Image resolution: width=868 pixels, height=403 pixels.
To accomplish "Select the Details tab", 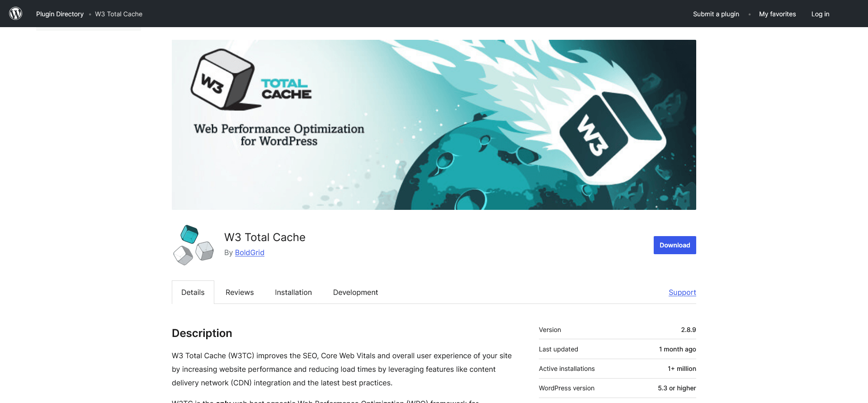I will click(193, 292).
